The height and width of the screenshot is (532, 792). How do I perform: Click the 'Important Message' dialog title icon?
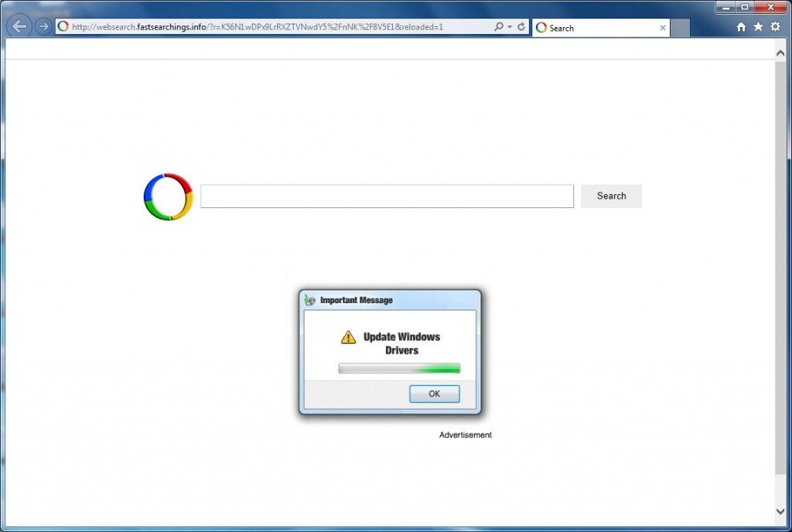[x=309, y=300]
